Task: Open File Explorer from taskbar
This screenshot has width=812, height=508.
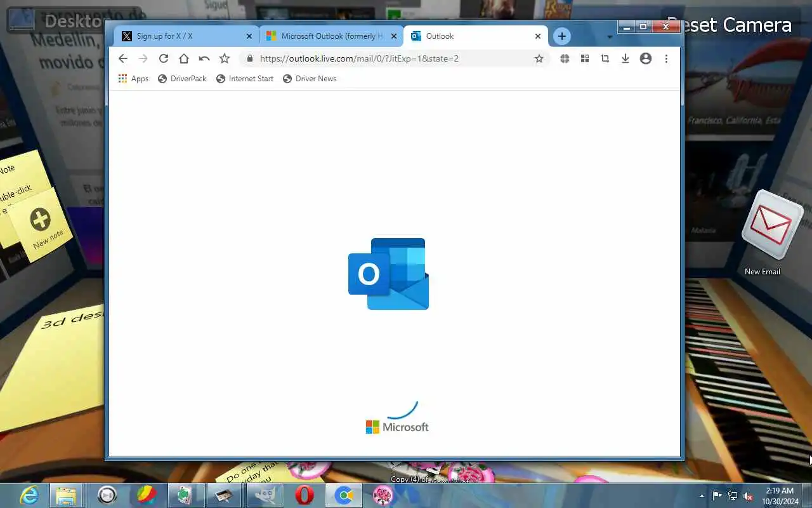Action: point(66,495)
